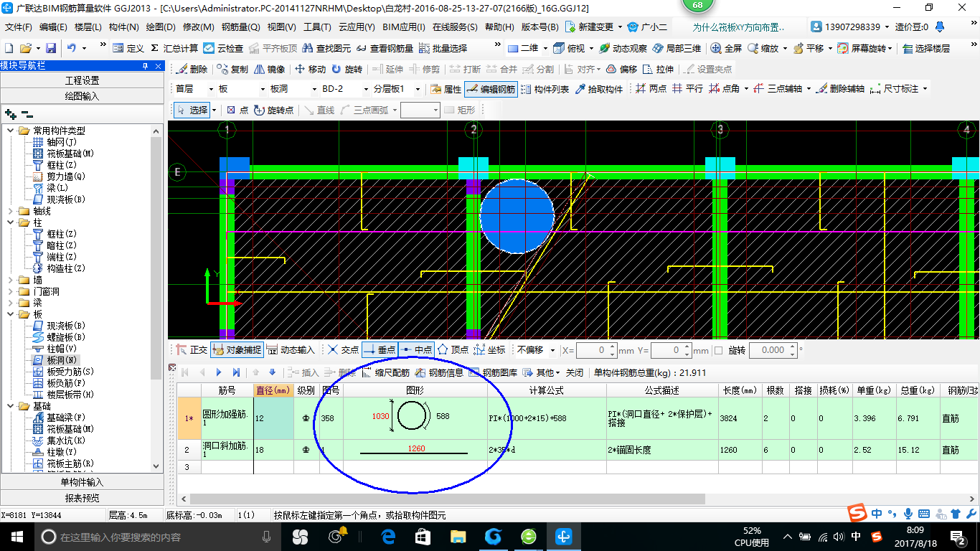This screenshot has height=551, width=980.
Task: Select 平行 parallel axis tool
Action: [687, 89]
